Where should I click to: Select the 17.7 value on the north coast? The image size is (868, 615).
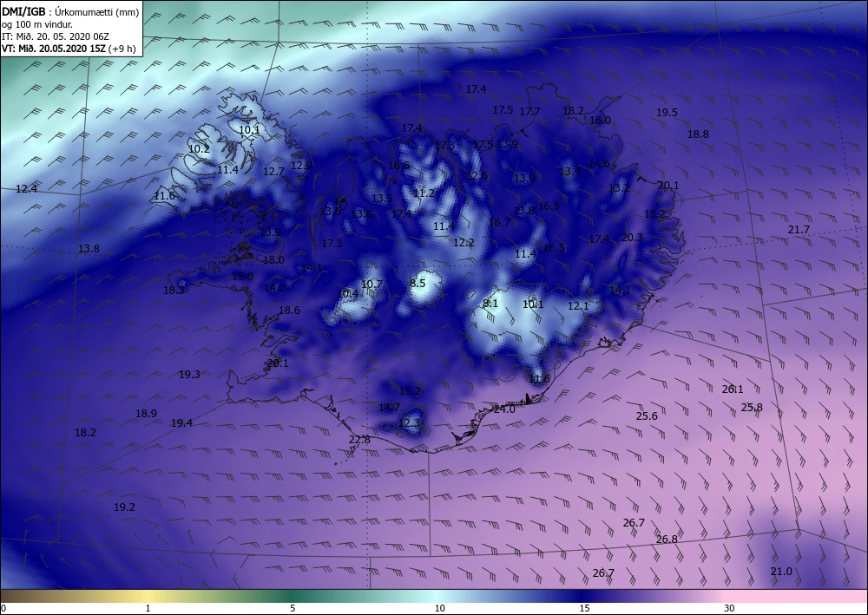point(529,112)
